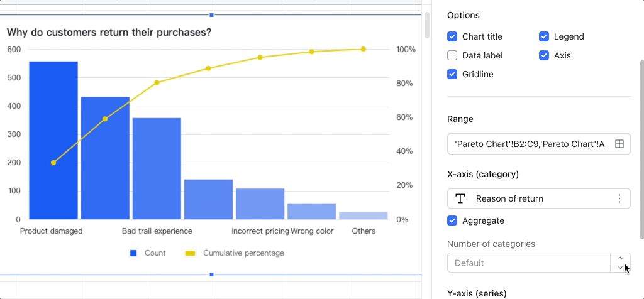Open the three-dot menu for Reason of return
The width and height of the screenshot is (644, 299).
pos(619,198)
